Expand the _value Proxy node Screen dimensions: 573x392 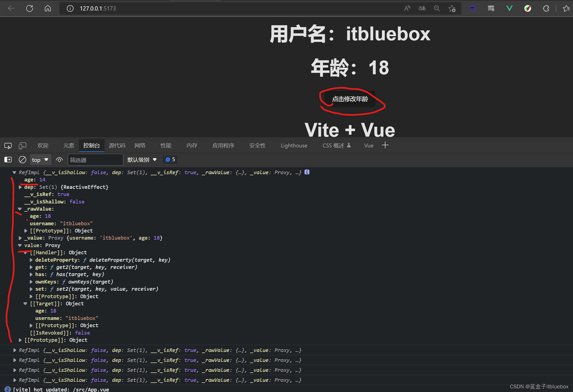(x=20, y=238)
